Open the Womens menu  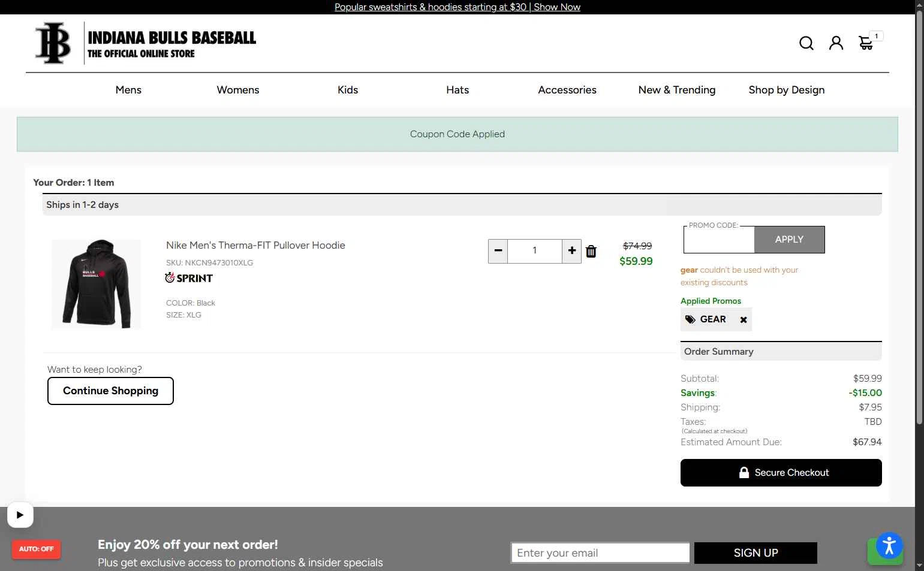(x=238, y=90)
